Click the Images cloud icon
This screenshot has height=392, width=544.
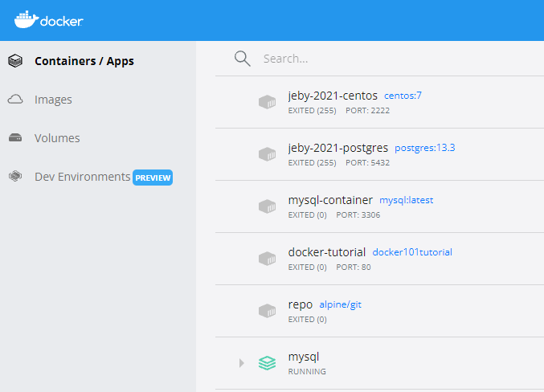(x=15, y=100)
